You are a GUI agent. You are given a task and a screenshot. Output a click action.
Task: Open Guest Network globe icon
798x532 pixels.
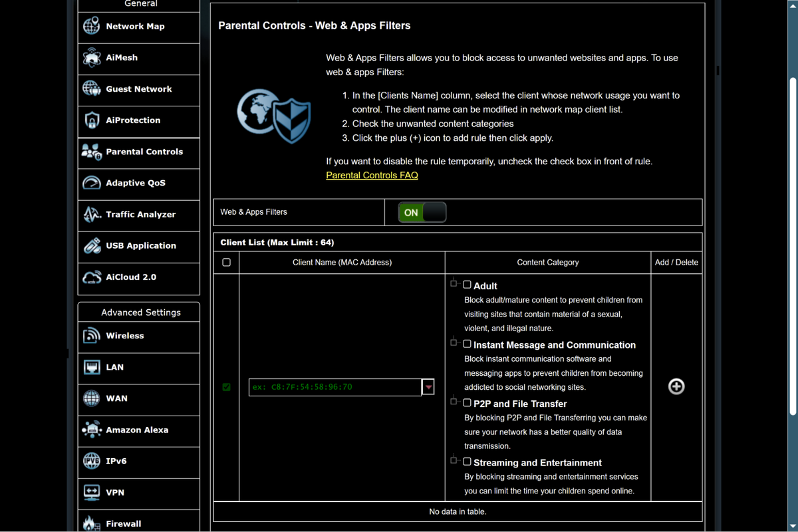click(x=92, y=89)
